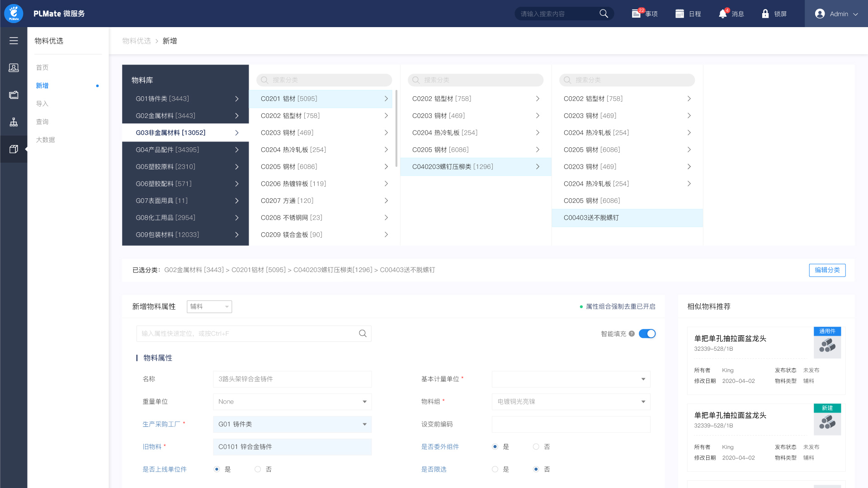
Task: Click the 锁屏 lock icon
Action: (765, 14)
